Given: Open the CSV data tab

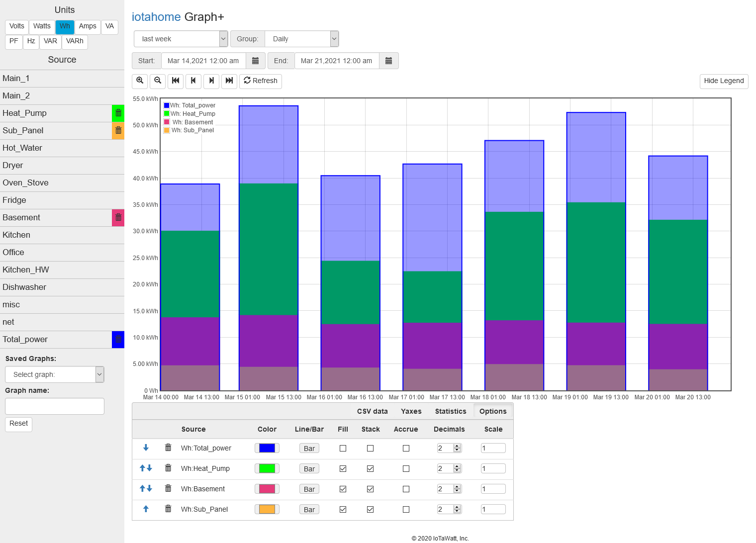Looking at the screenshot, I should tap(373, 411).
